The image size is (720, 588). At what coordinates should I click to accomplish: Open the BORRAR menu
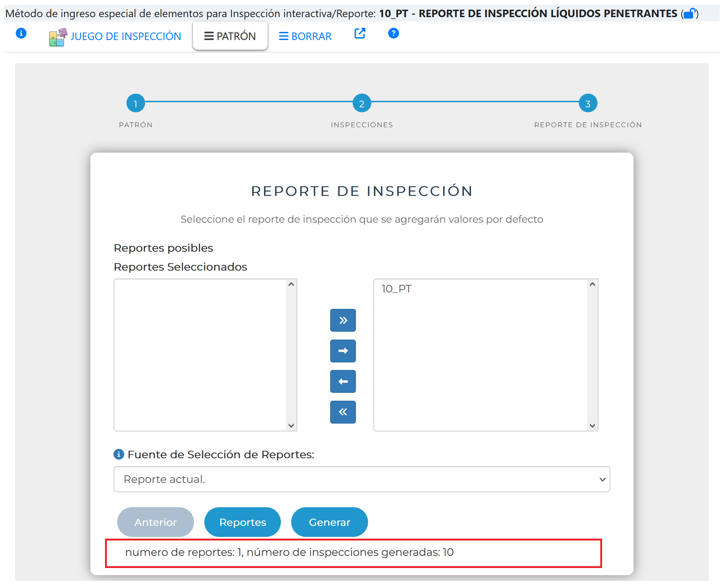pos(305,36)
